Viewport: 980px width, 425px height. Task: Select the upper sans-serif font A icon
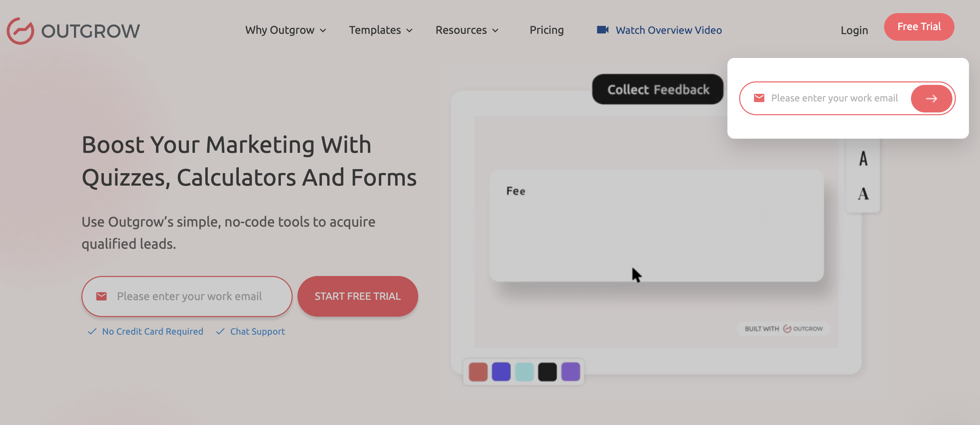click(x=863, y=159)
